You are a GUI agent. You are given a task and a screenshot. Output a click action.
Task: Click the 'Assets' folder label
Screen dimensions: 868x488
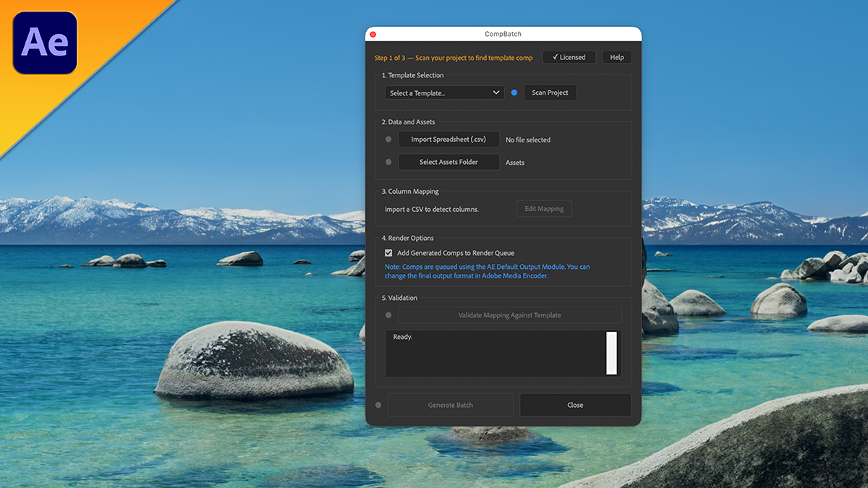pos(515,163)
